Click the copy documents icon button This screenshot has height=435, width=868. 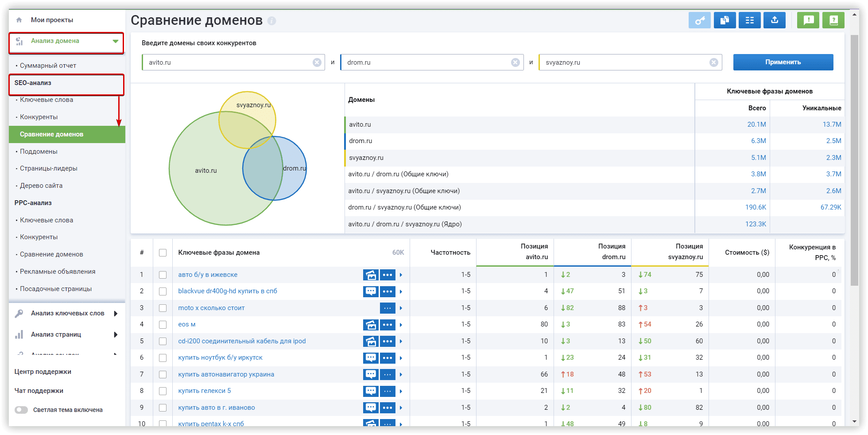pos(725,20)
